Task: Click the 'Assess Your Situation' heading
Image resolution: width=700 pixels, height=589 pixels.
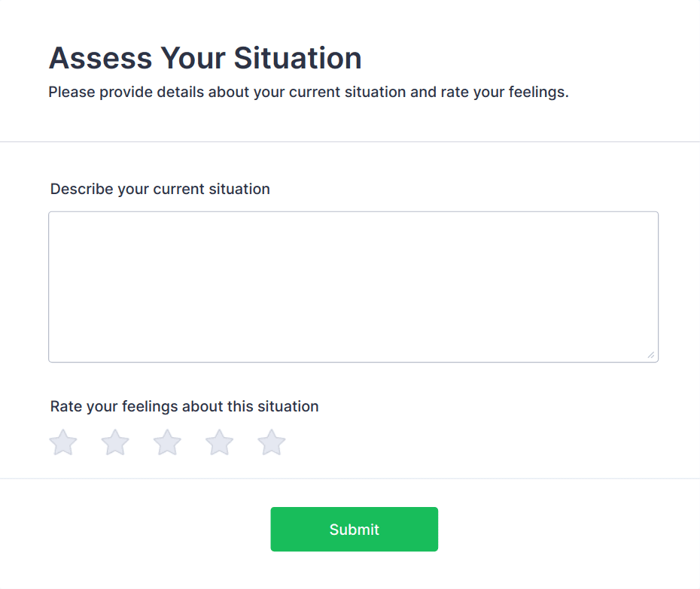Action: click(205, 58)
